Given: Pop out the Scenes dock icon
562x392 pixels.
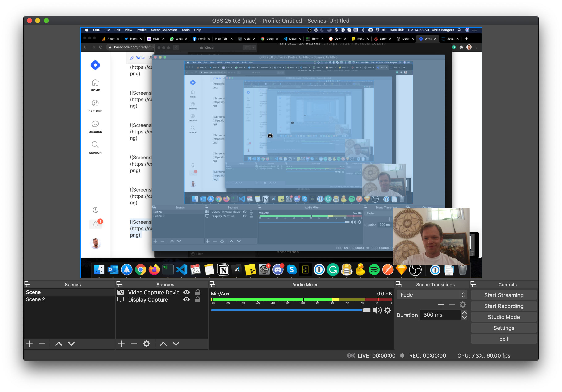Looking at the screenshot, I should pyautogui.click(x=28, y=284).
